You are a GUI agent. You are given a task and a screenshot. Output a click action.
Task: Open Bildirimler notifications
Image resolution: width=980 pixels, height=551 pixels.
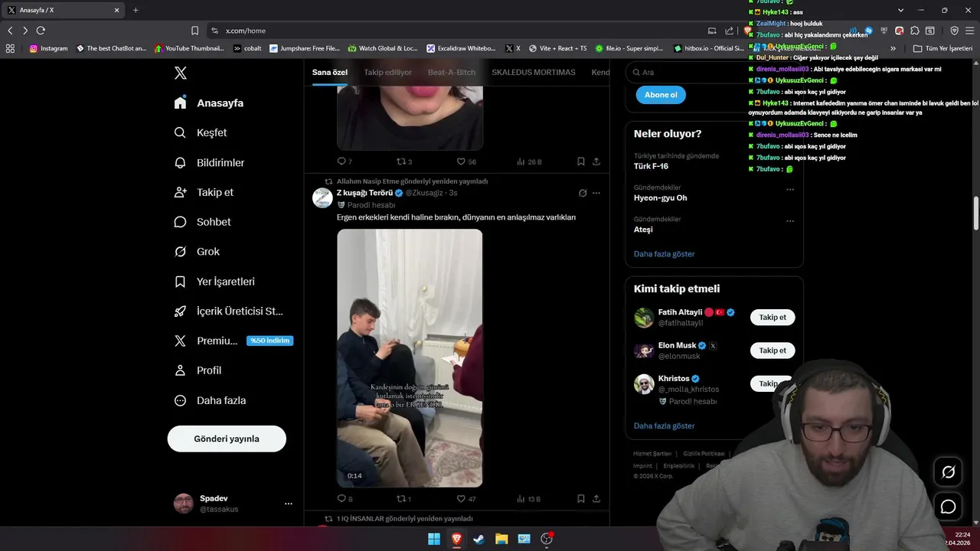coord(209,162)
